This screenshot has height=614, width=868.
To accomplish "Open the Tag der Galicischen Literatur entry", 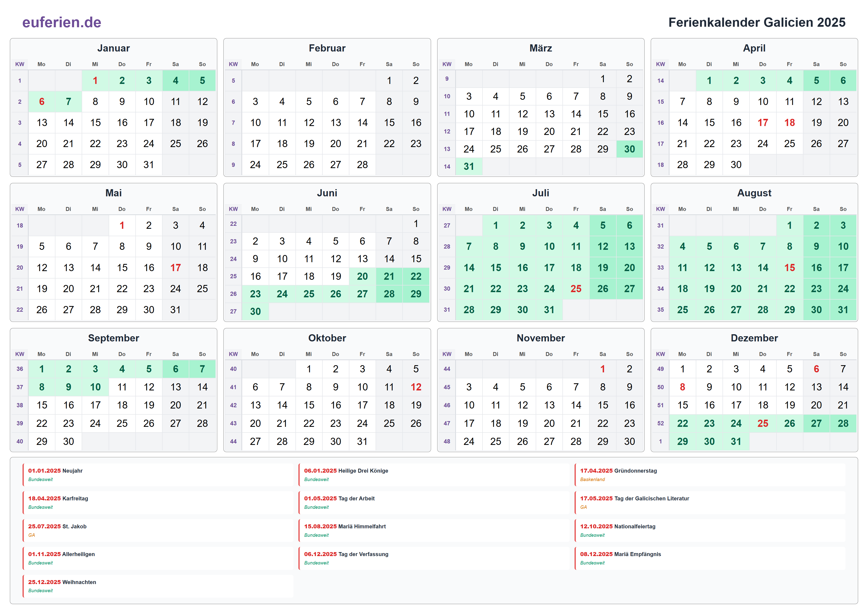I will (710, 502).
